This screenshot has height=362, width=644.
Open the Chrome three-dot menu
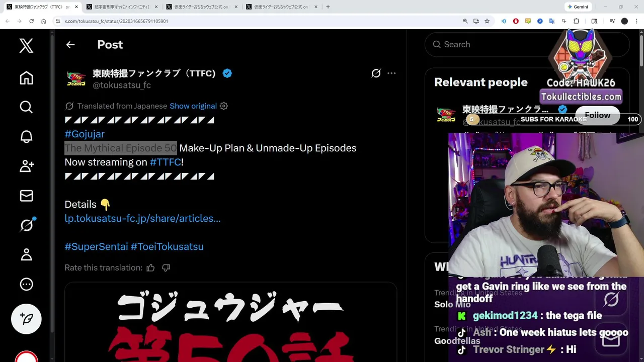click(636, 21)
